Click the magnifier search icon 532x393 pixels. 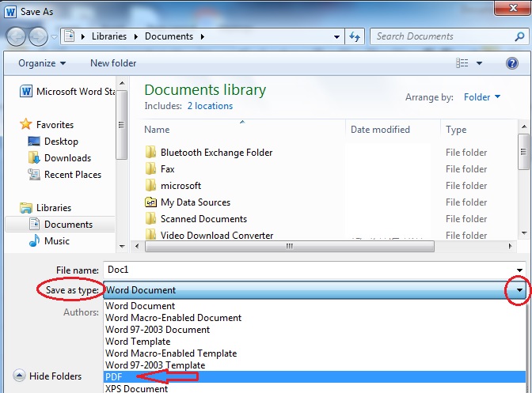coord(520,36)
